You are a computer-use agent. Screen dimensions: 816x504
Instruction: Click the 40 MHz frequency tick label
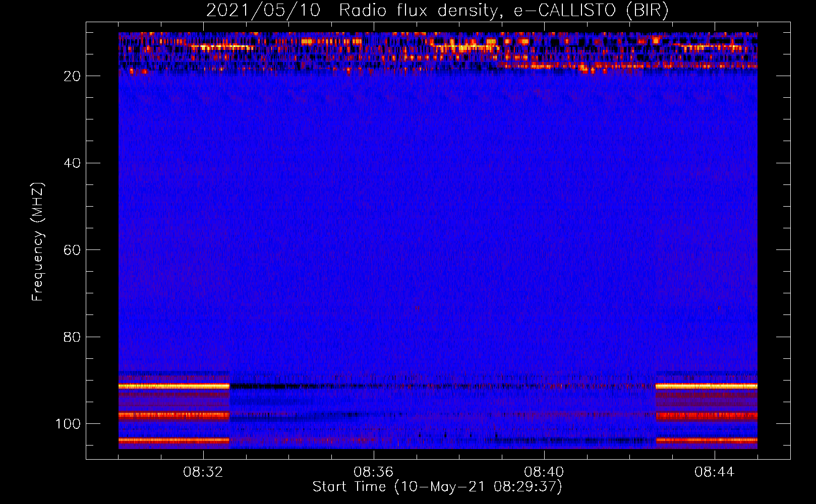coord(72,163)
